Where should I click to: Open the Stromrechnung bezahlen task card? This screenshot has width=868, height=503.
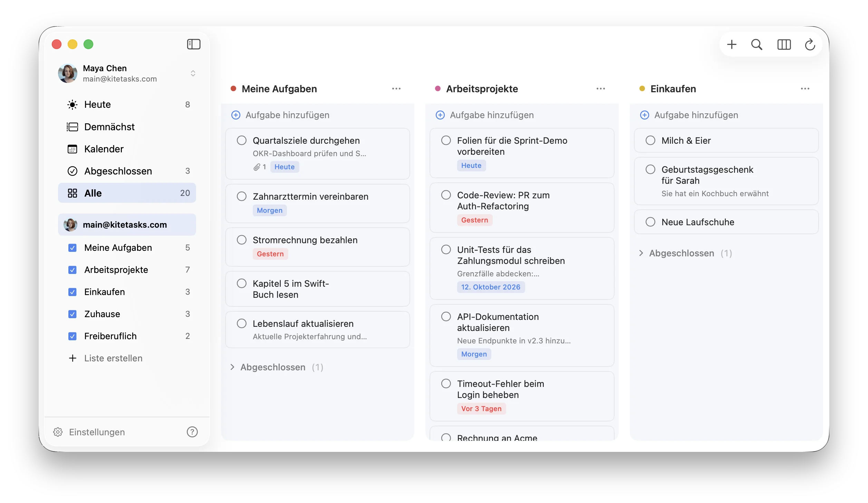tap(318, 247)
